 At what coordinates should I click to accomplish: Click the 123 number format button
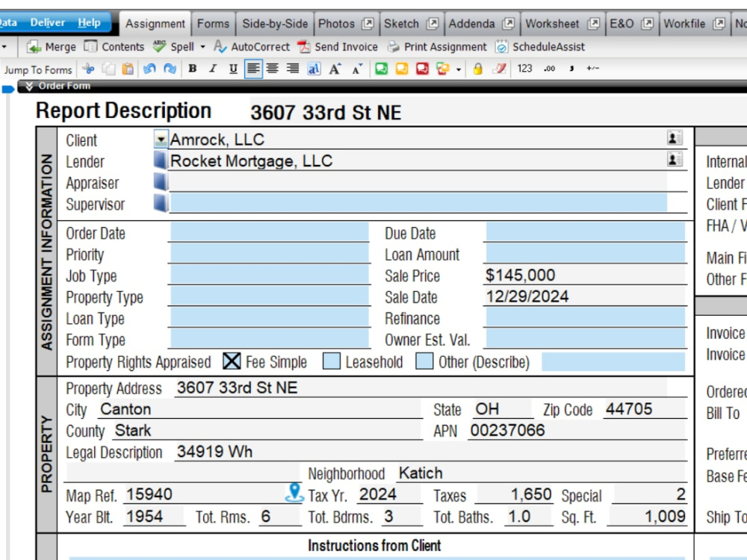(x=524, y=69)
